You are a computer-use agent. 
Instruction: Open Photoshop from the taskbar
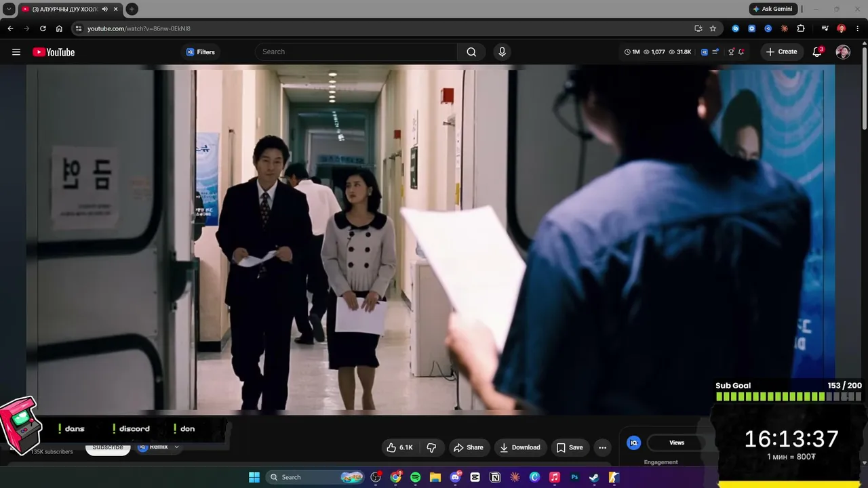point(574,477)
